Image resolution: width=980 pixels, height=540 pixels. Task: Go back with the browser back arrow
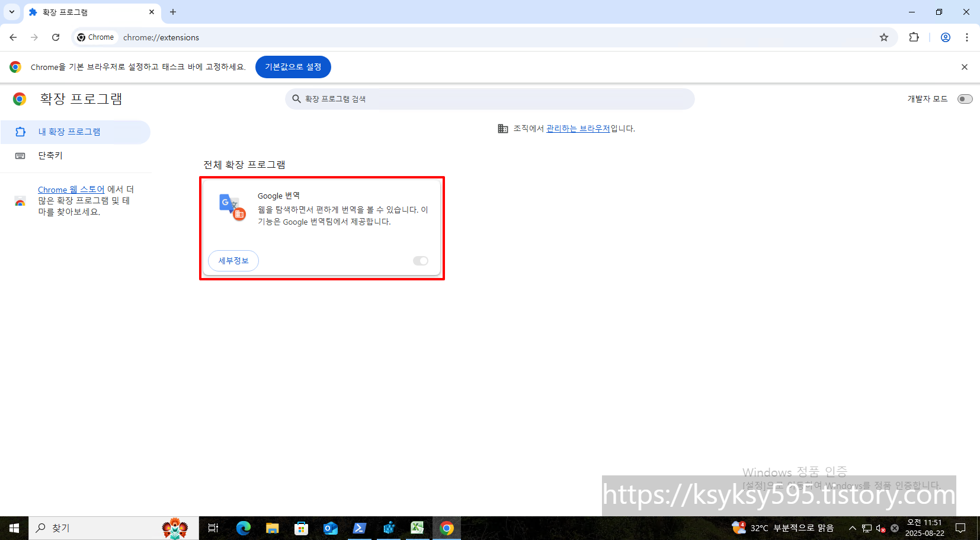(13, 37)
